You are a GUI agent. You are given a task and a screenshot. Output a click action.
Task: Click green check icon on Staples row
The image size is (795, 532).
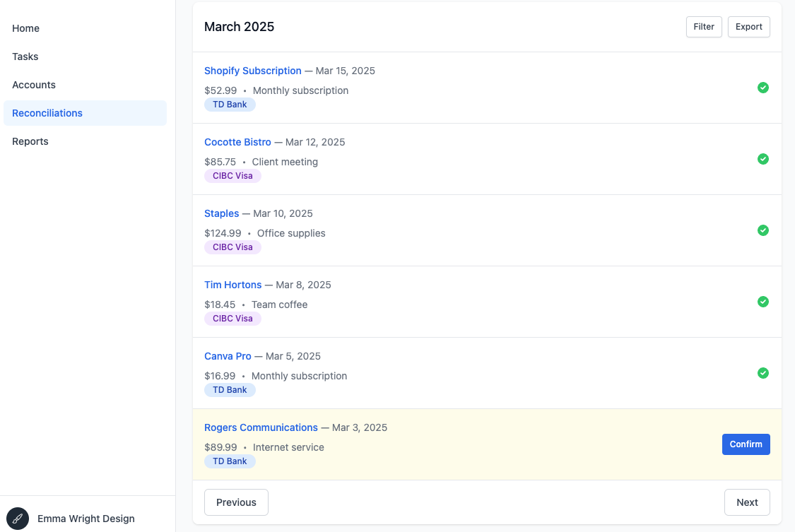pos(762,230)
